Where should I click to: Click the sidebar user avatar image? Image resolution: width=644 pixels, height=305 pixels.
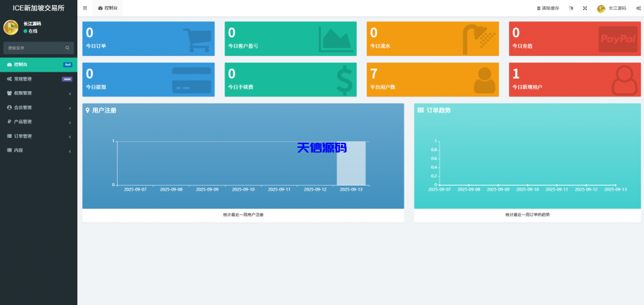11,27
